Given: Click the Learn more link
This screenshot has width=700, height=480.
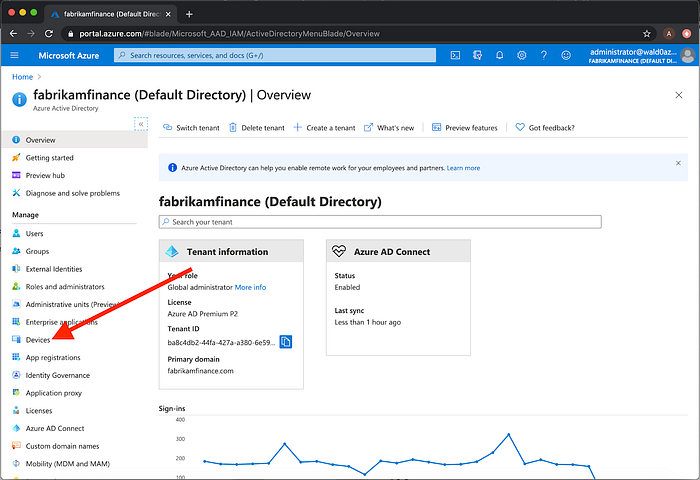Looking at the screenshot, I should (463, 168).
